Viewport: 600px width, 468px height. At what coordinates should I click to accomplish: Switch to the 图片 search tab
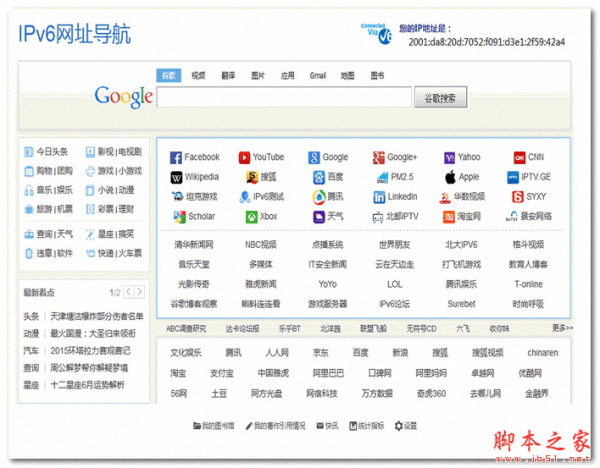[258, 76]
